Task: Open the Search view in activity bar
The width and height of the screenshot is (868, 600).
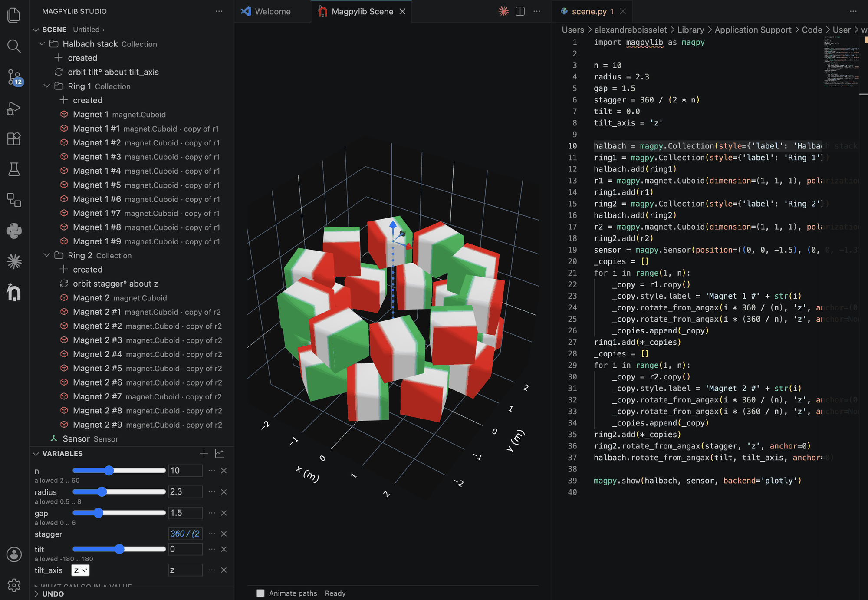Action: coord(14,46)
